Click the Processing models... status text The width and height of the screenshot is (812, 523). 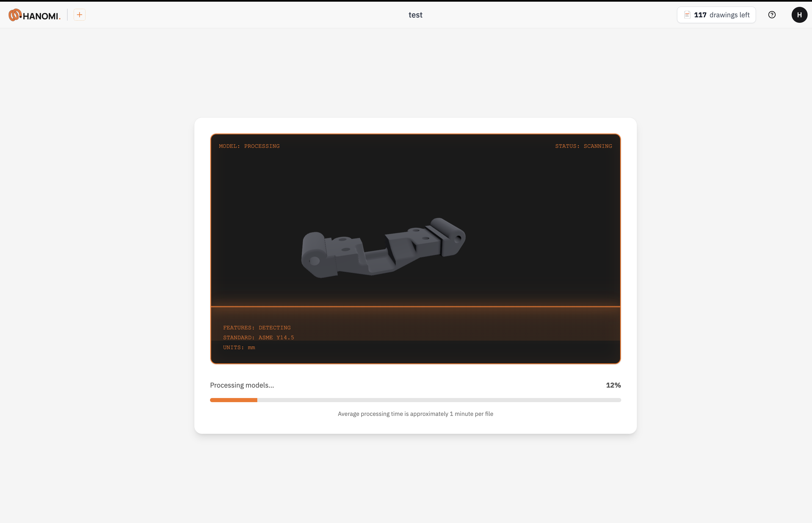[242, 385]
